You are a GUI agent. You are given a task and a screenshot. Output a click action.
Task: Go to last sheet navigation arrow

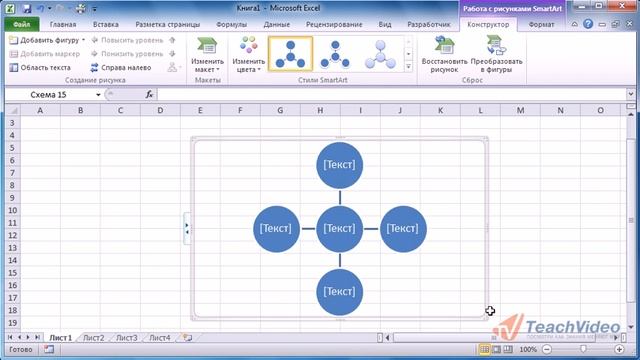point(37,338)
